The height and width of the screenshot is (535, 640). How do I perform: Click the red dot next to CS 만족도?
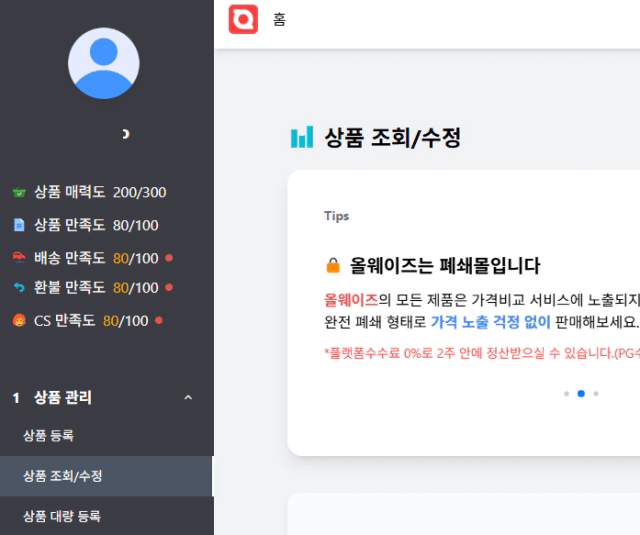[x=159, y=320]
